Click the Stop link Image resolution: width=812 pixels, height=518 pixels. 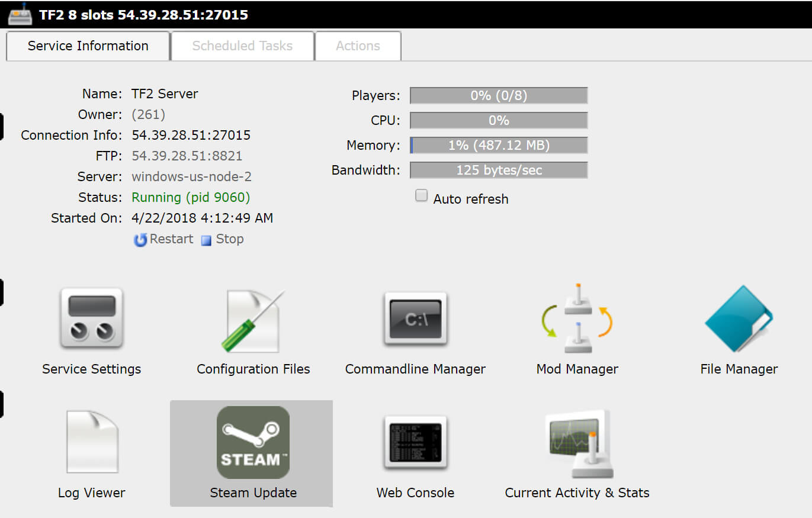(x=230, y=239)
